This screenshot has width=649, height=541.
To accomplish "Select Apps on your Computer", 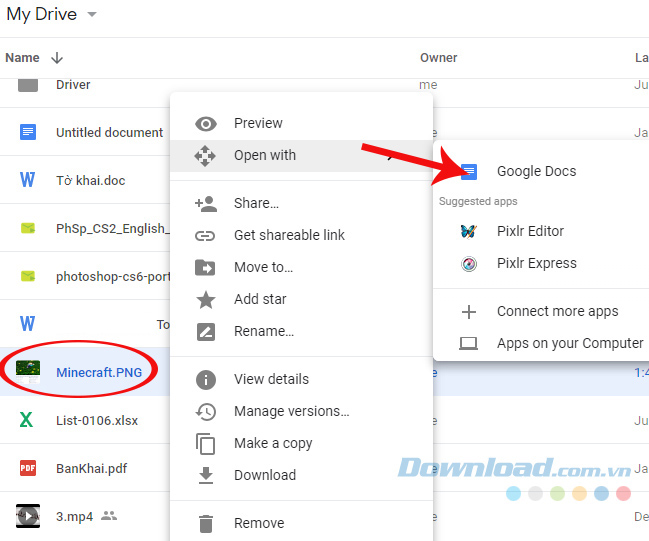I will coord(541,344).
